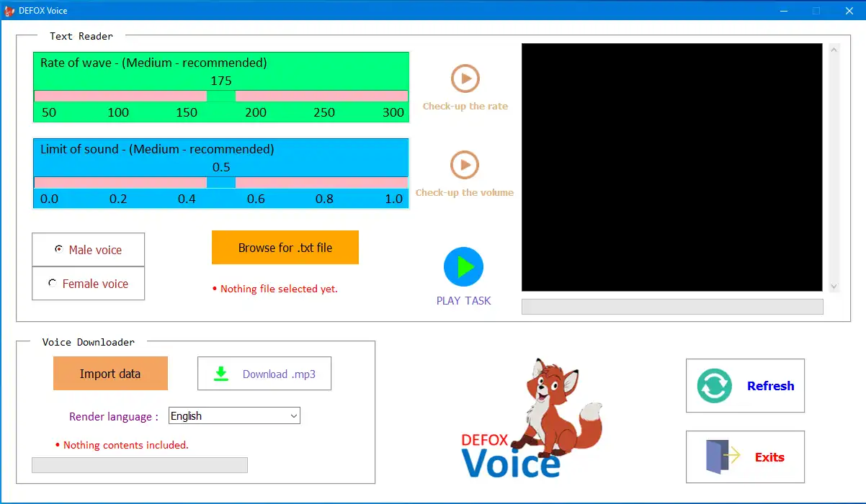The height and width of the screenshot is (504, 866).
Task: Click the 1.0 mark on sound scale
Action: point(394,199)
